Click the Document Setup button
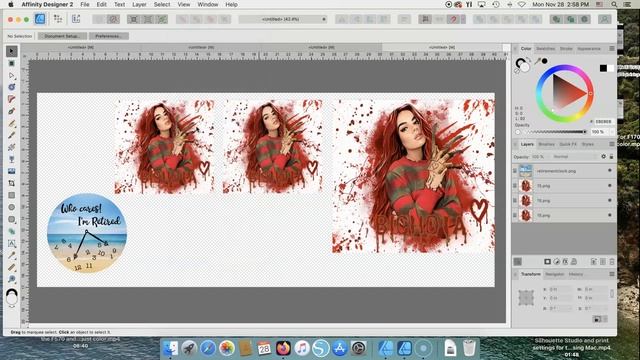The height and width of the screenshot is (360, 640). coord(62,36)
